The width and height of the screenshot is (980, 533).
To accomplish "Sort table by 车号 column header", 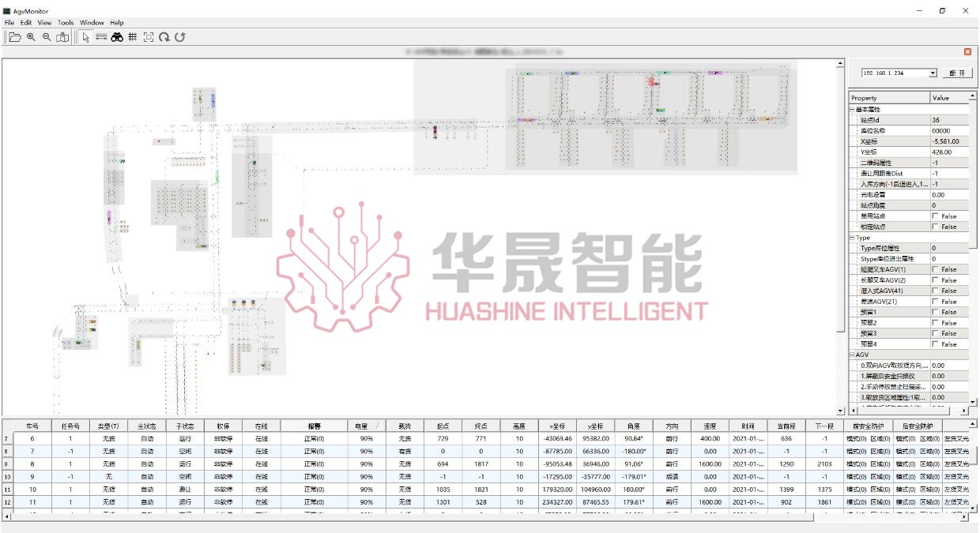I will pos(32,426).
